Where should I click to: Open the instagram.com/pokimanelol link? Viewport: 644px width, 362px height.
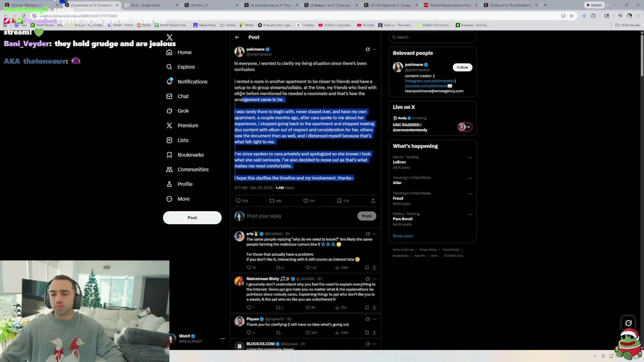[x=429, y=81]
